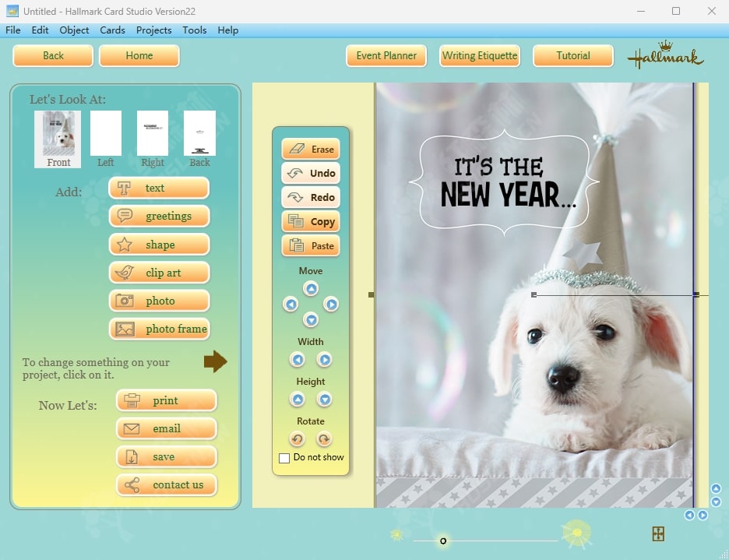Add a photo to the card
Viewport: 729px width, 560px height.
(x=159, y=301)
